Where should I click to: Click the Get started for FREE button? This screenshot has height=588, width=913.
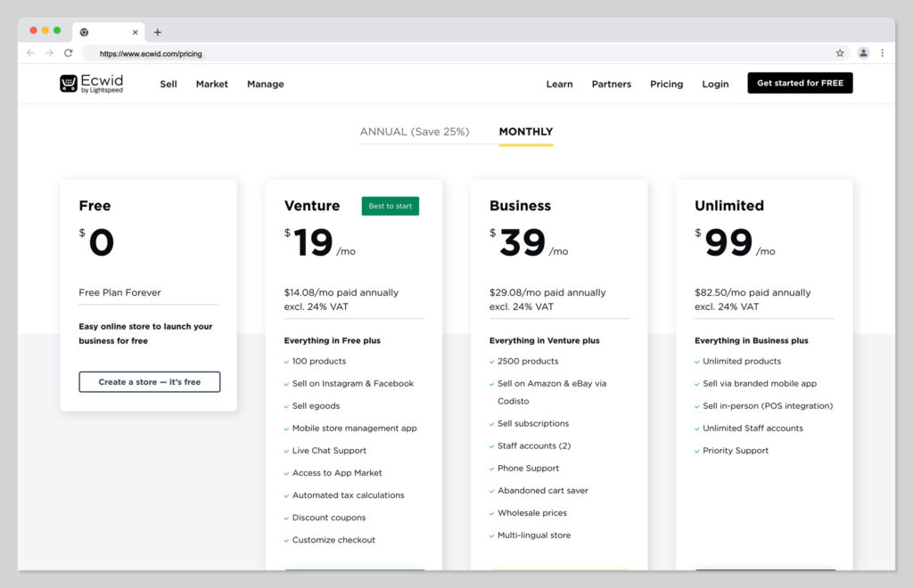pos(800,84)
